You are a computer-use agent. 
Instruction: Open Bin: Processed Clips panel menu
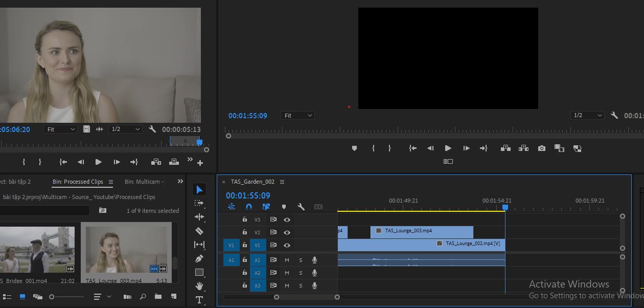111,182
